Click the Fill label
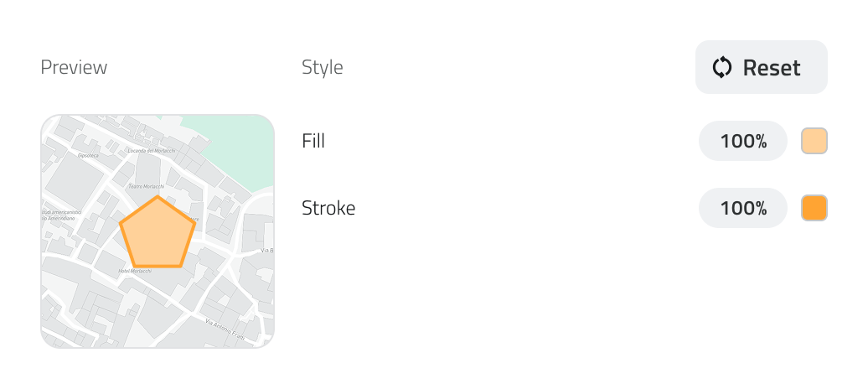Screen dimensions: 868x389 click(x=313, y=142)
